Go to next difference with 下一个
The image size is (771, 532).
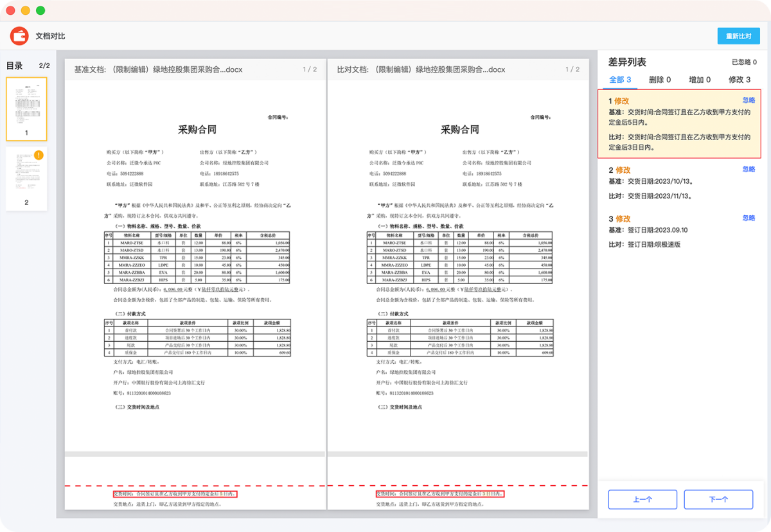[718, 499]
